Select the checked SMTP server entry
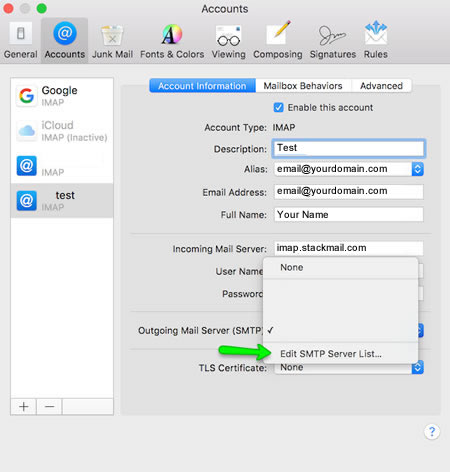The height and width of the screenshot is (472, 450). coord(340,330)
